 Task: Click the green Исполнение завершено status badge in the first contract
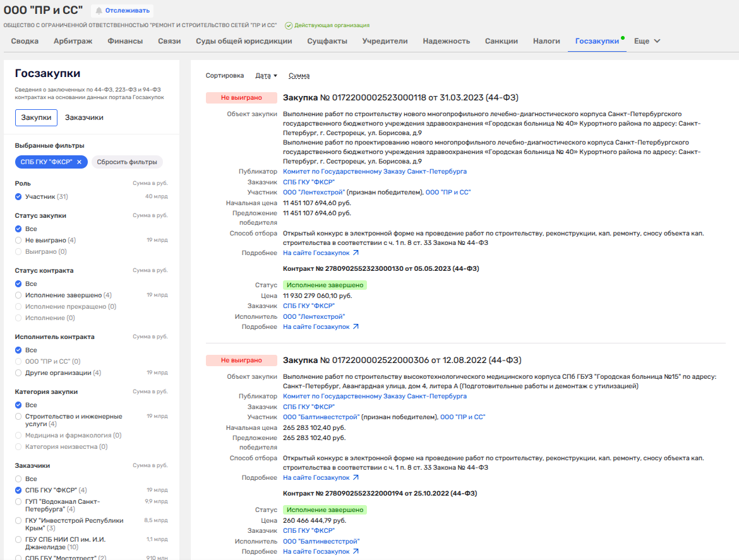tap(325, 285)
